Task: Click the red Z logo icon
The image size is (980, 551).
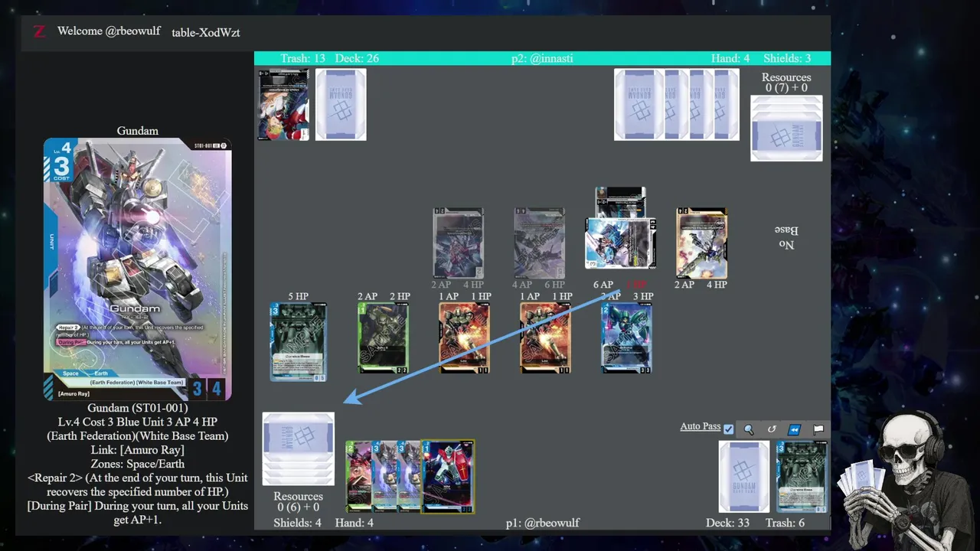Action: point(40,31)
